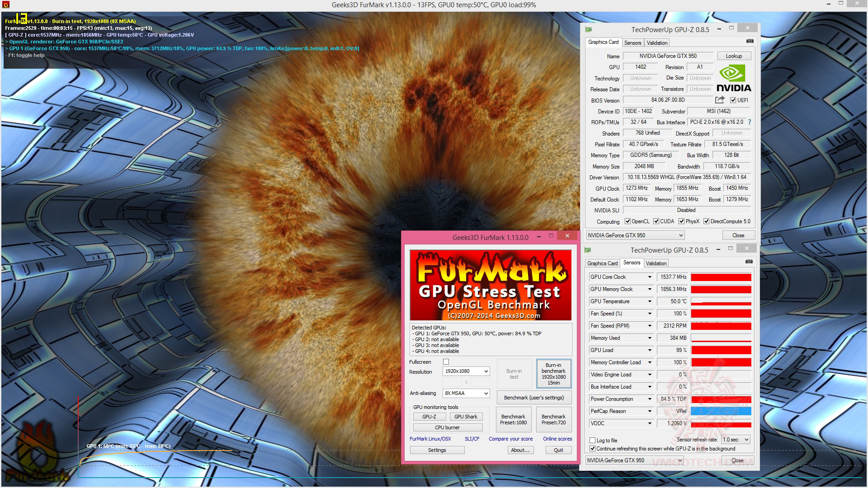
Task: Click the Lookup button next to the GPU name
Action: click(733, 56)
